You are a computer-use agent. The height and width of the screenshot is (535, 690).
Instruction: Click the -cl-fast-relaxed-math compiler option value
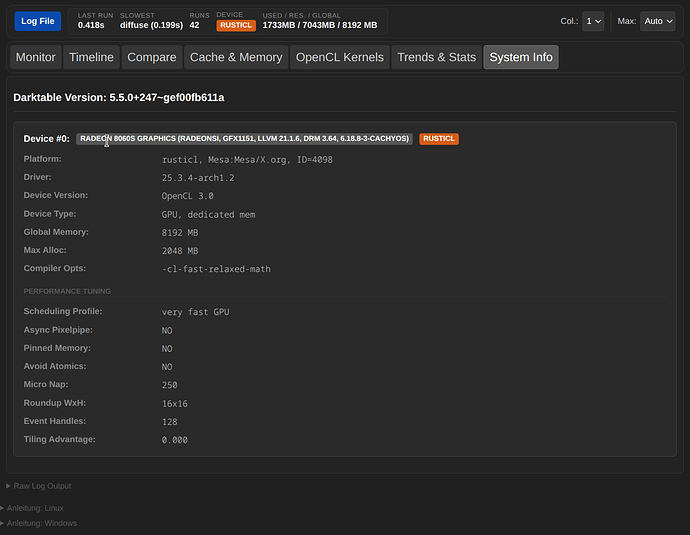point(216,269)
